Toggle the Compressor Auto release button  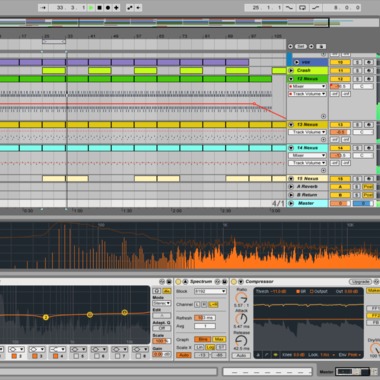tap(241, 356)
